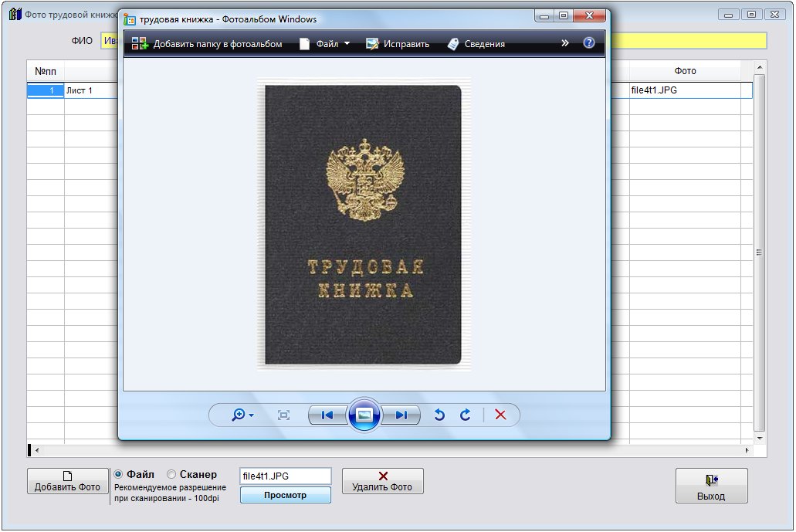Click Исправить to fix the photo
Viewport: 796px width, 532px height.
(x=398, y=44)
